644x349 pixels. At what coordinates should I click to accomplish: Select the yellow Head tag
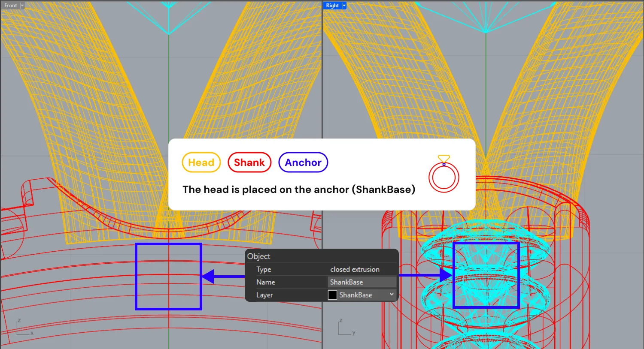coord(201,162)
